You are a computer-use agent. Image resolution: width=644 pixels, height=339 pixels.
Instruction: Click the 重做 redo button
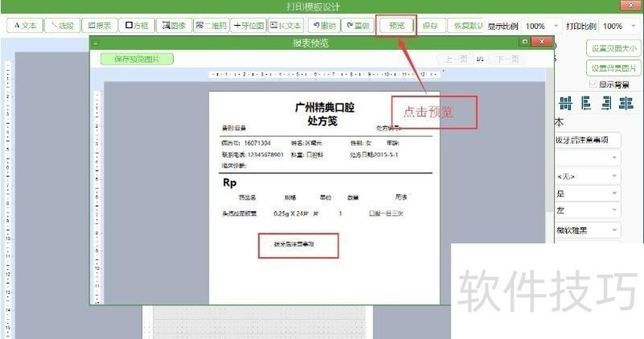click(357, 26)
